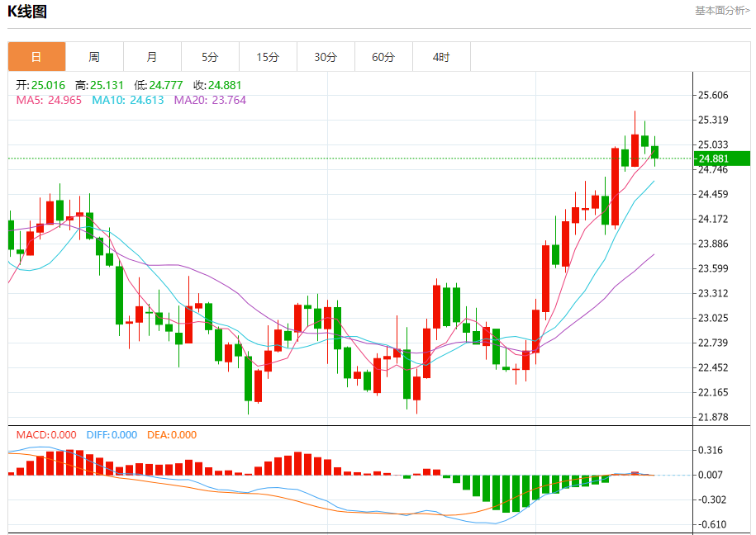Screen dimensions: 756x535
Task: Click the MA10: 24.613 legend
Action: point(128,100)
